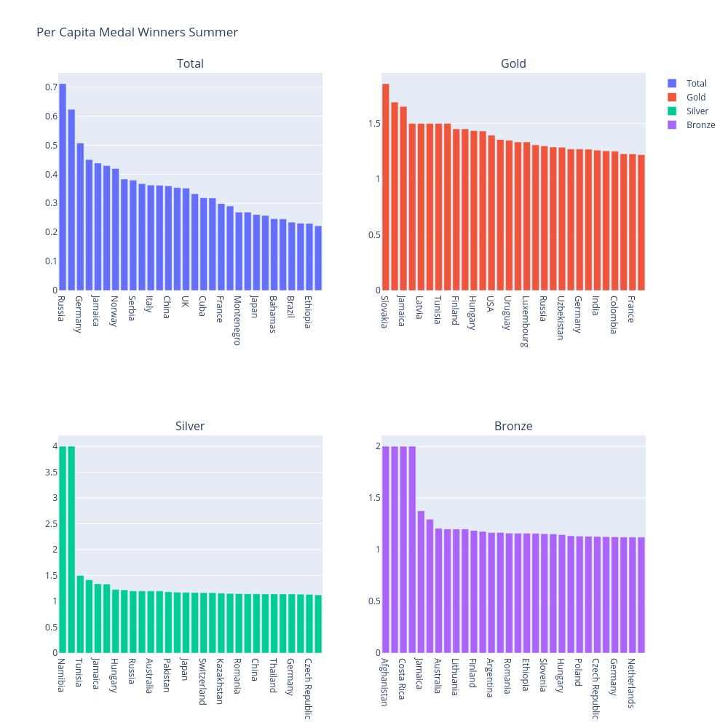Click the Bronze legend label
728x728 pixels.
(x=700, y=125)
